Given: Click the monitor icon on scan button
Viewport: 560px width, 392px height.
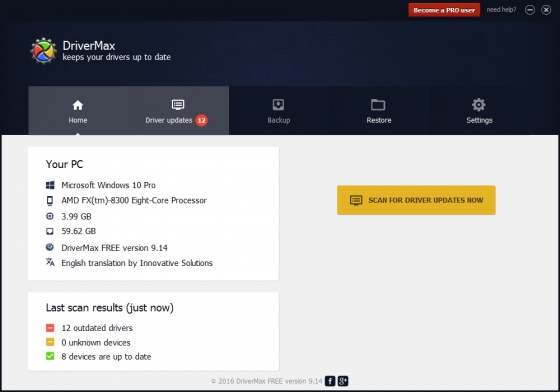Looking at the screenshot, I should [x=356, y=200].
